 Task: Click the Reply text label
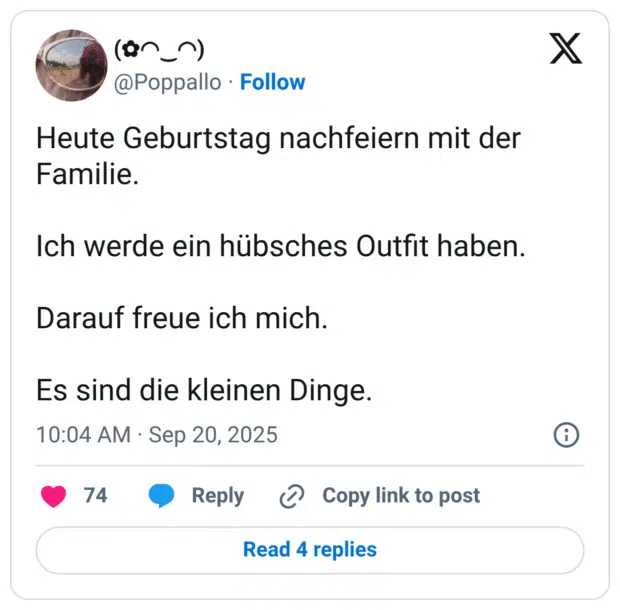point(218,495)
